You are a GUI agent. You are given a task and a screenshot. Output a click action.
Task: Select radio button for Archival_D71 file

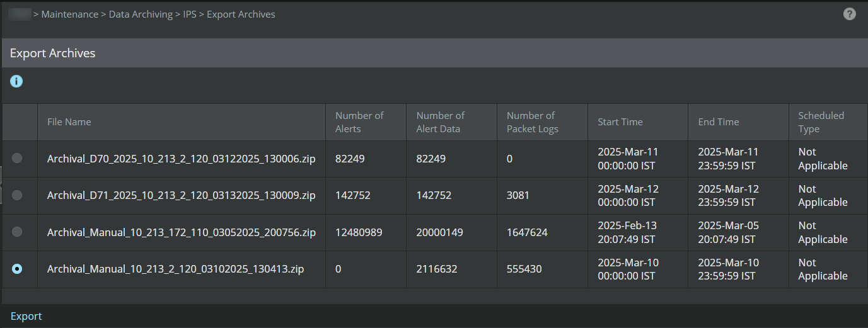tap(17, 195)
